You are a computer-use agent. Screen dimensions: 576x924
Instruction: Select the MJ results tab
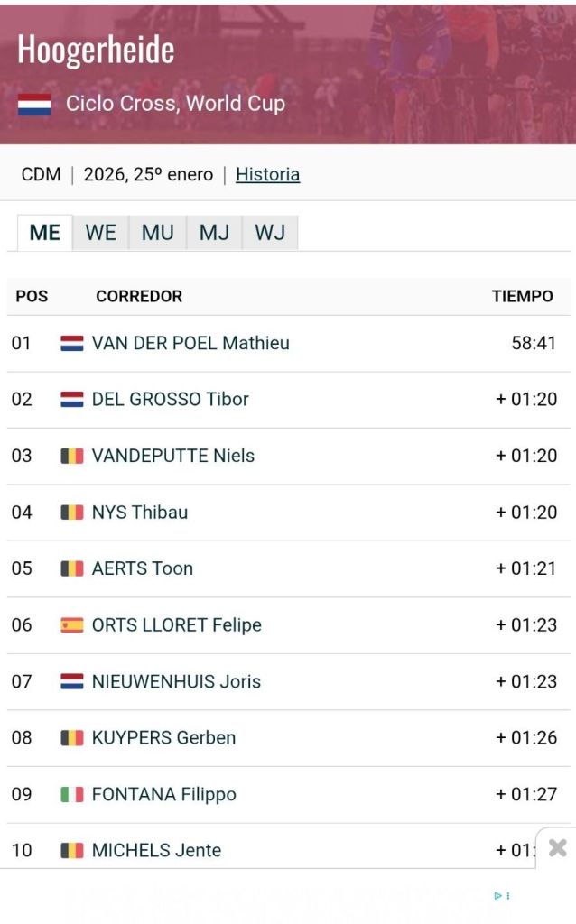214,233
